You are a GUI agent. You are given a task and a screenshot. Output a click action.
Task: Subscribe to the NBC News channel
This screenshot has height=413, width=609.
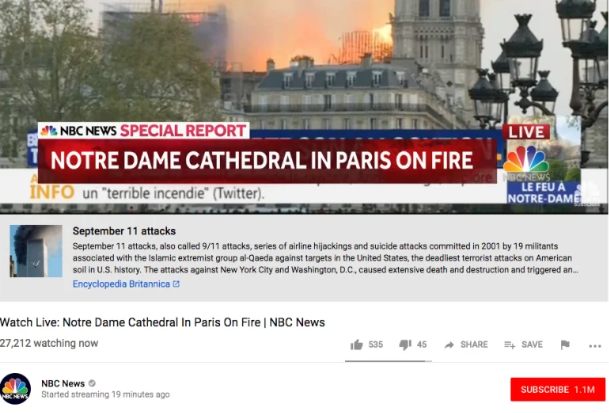coord(558,389)
